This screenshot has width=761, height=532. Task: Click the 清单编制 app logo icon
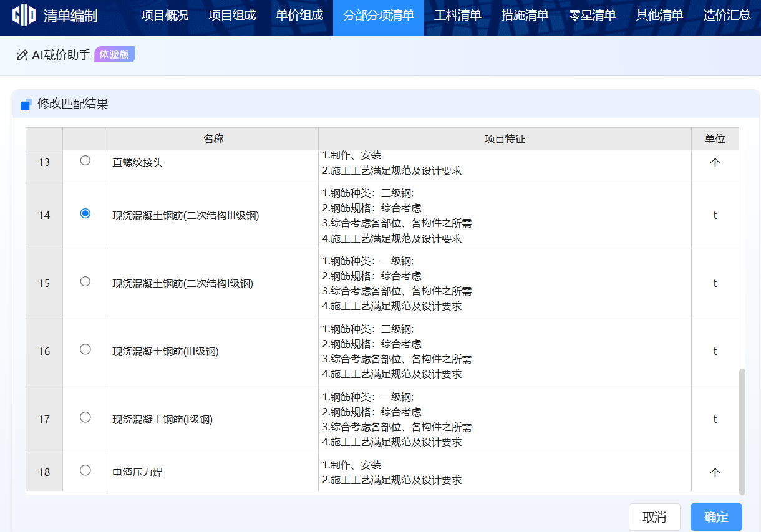24,17
